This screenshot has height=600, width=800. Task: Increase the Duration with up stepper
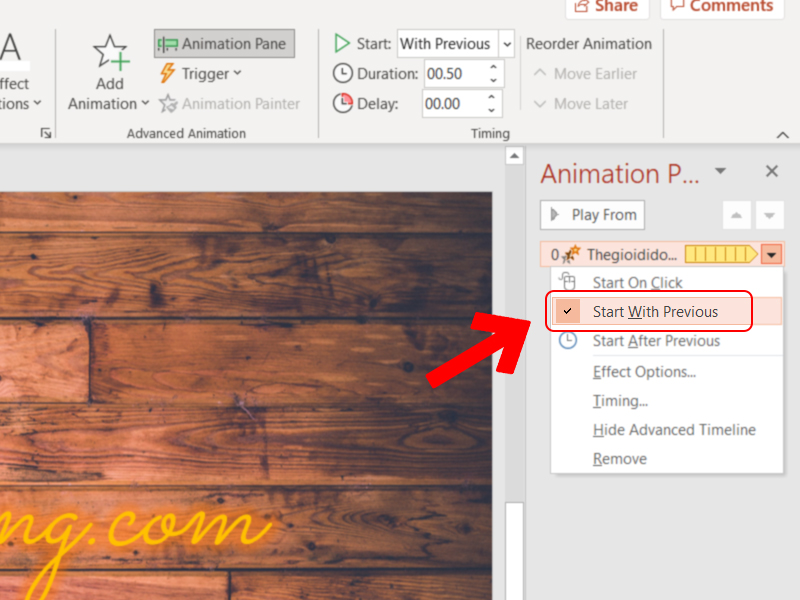pos(494,68)
